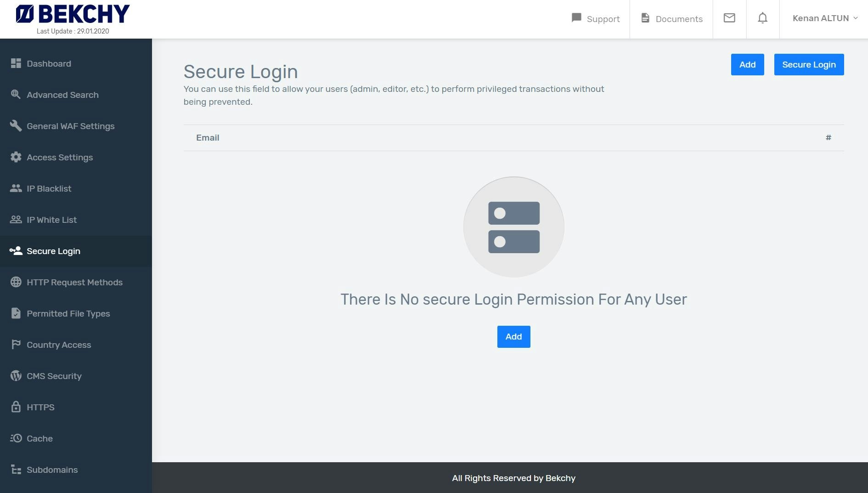This screenshot has width=868, height=493.
Task: Open notifications bell icon
Action: 763,18
